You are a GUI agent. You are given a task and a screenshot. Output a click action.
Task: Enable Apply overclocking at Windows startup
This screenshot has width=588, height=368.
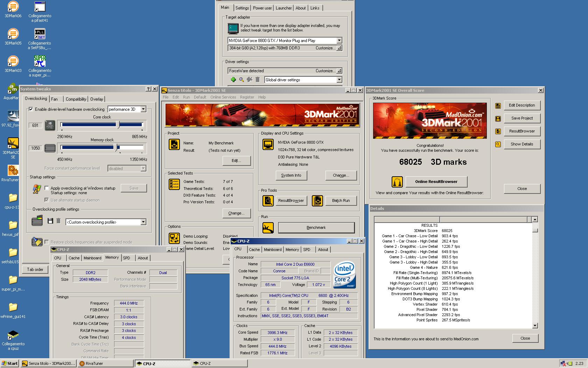47,188
